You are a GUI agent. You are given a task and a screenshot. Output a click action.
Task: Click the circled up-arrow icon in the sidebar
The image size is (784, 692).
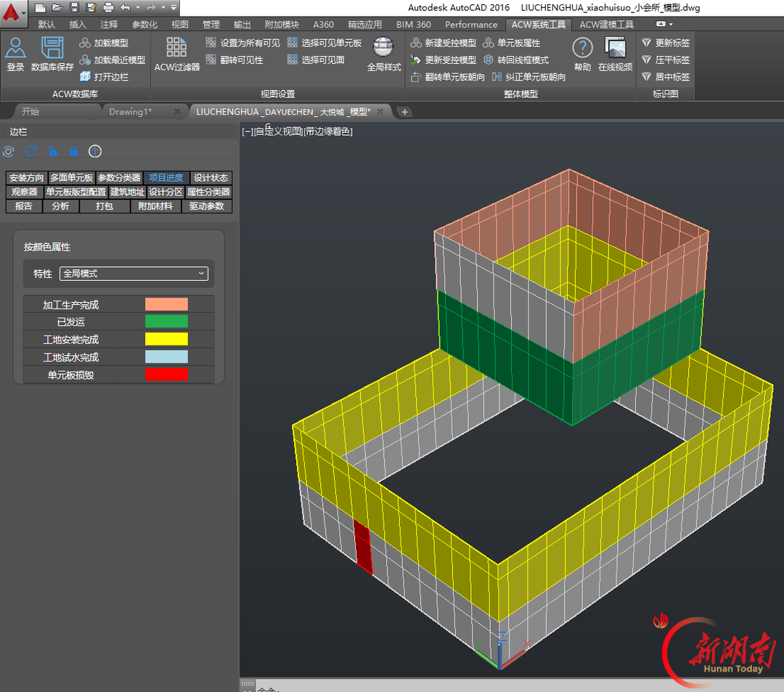(x=95, y=151)
